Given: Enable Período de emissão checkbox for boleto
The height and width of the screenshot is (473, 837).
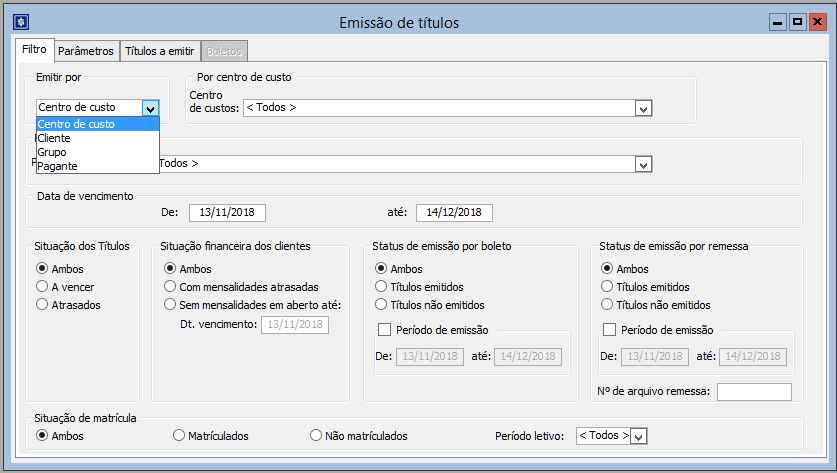Looking at the screenshot, I should (x=384, y=331).
